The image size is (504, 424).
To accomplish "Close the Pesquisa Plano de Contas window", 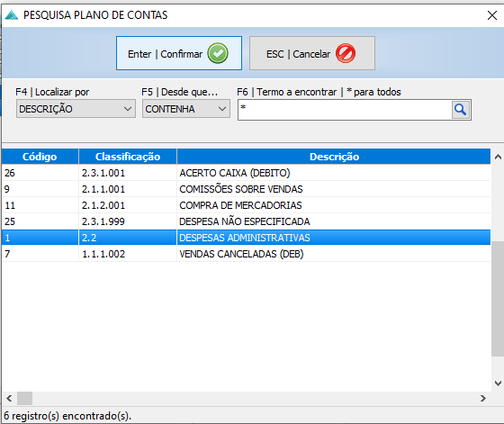I will (x=491, y=15).
